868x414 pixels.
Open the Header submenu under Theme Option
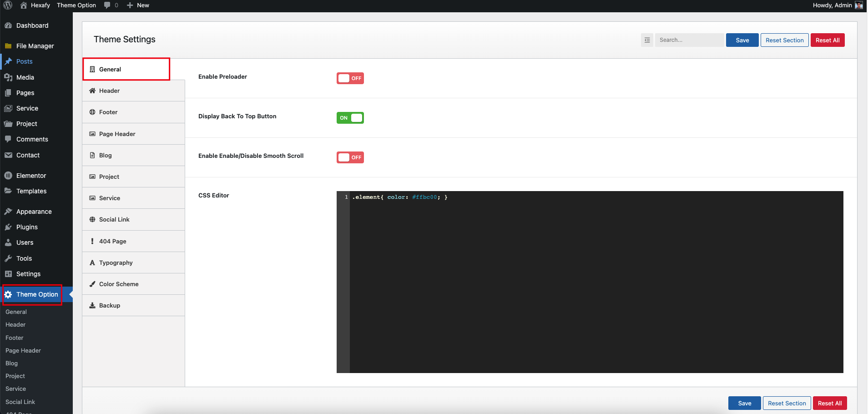tap(15, 324)
